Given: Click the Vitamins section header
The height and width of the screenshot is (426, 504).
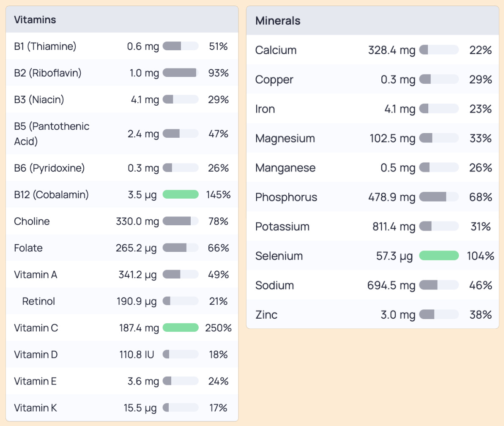Looking at the screenshot, I should pyautogui.click(x=35, y=19).
